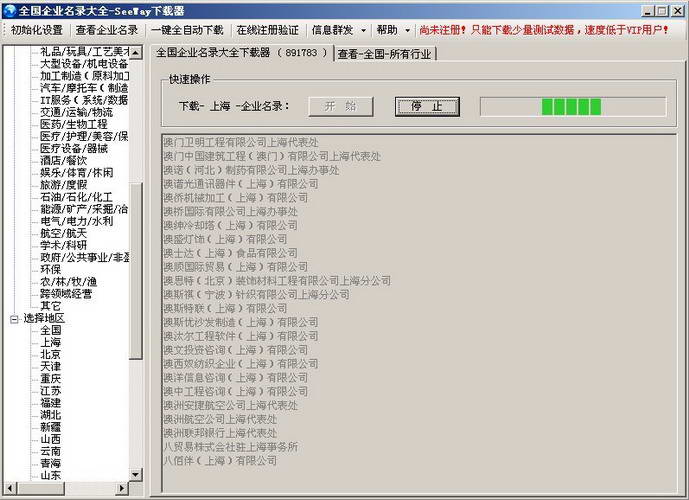Select IT服务 industry item
This screenshot has height=500, width=689.
pyautogui.click(x=85, y=100)
